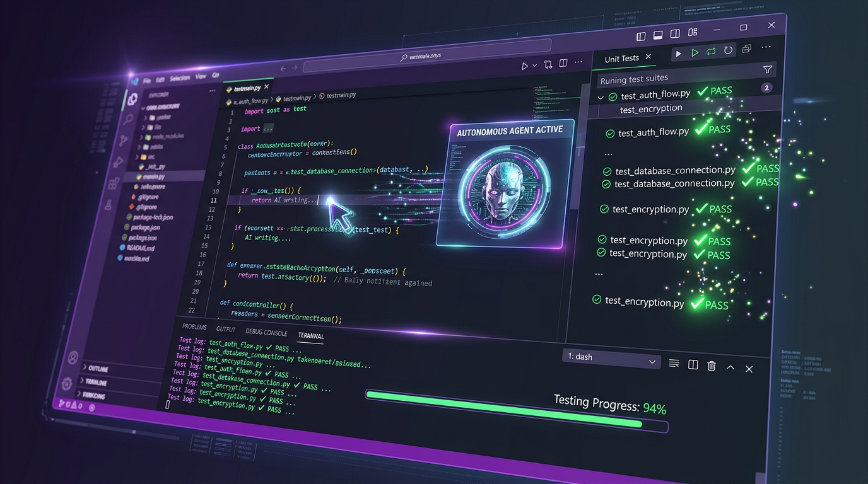Click the filter icon in the Unit Tests panel
868x484 pixels.
coord(768,70)
